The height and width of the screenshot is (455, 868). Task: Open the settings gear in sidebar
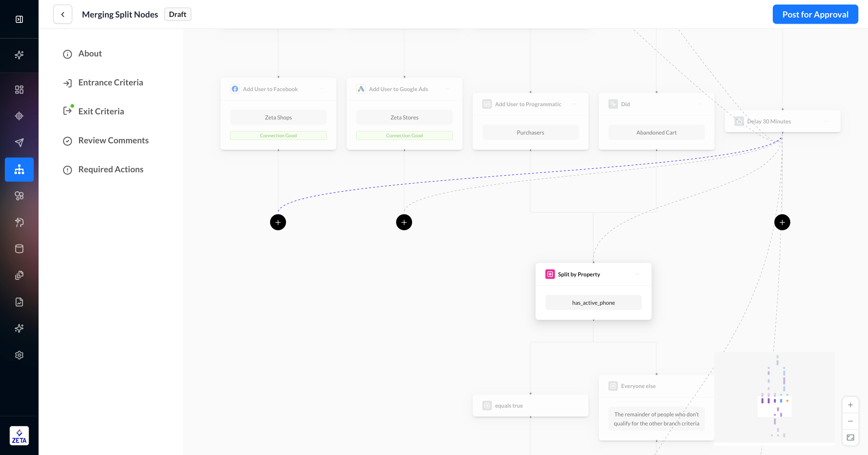point(19,355)
